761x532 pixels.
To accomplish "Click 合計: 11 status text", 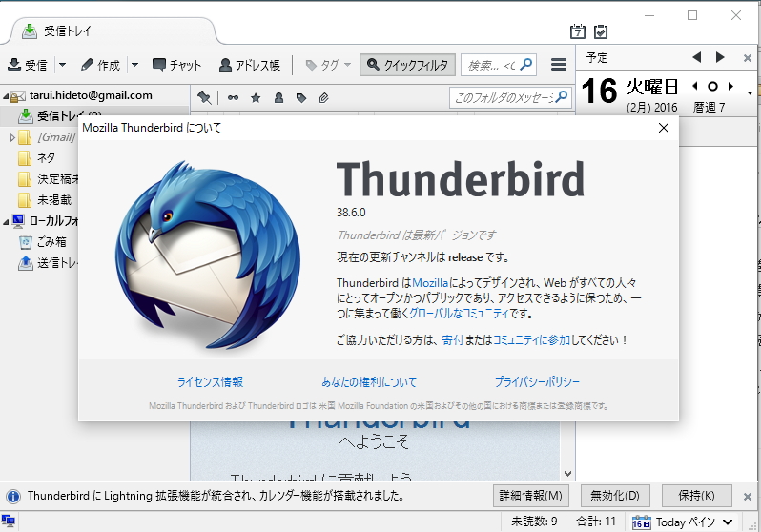I will coord(595,522).
